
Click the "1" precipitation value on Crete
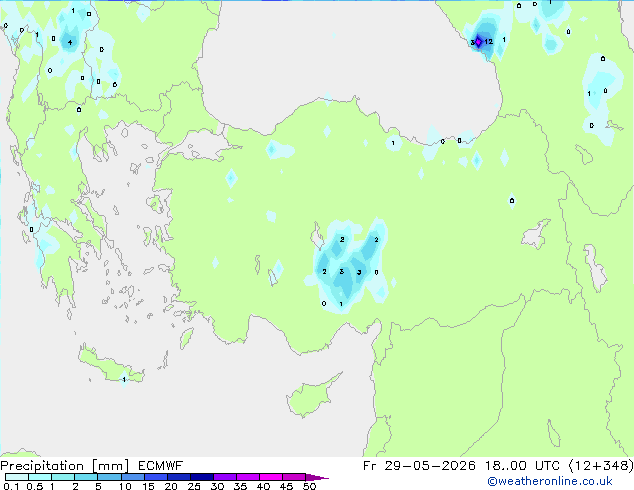pyautogui.click(x=124, y=379)
